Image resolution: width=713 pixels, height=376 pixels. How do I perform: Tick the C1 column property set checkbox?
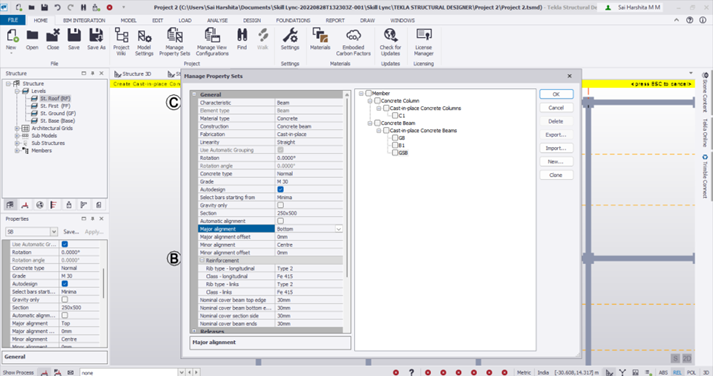pyautogui.click(x=395, y=115)
